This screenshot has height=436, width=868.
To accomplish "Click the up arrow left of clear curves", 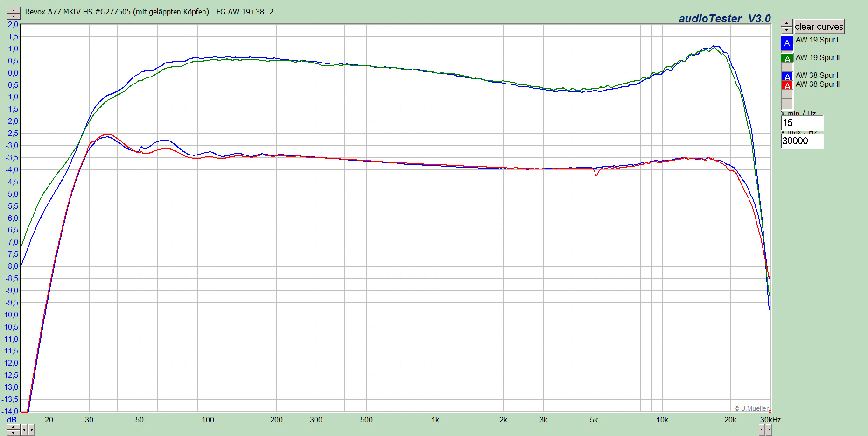I will pos(787,23).
